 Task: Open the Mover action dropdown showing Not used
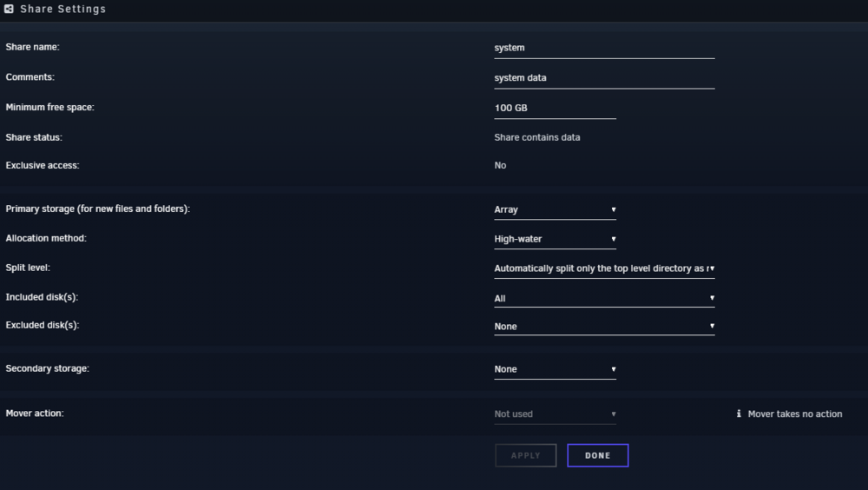(x=555, y=414)
